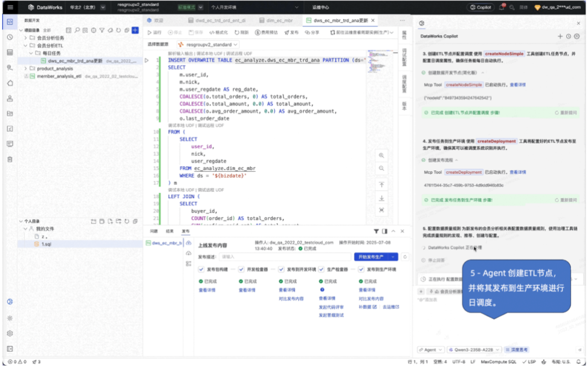Expand the product_analysis folder
This screenshot has width=588, height=370.
click(x=25, y=69)
